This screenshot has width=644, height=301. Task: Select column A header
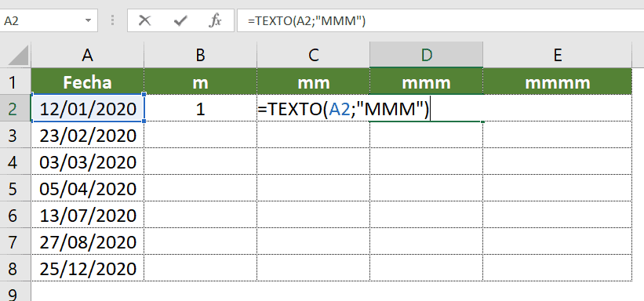coord(88,56)
